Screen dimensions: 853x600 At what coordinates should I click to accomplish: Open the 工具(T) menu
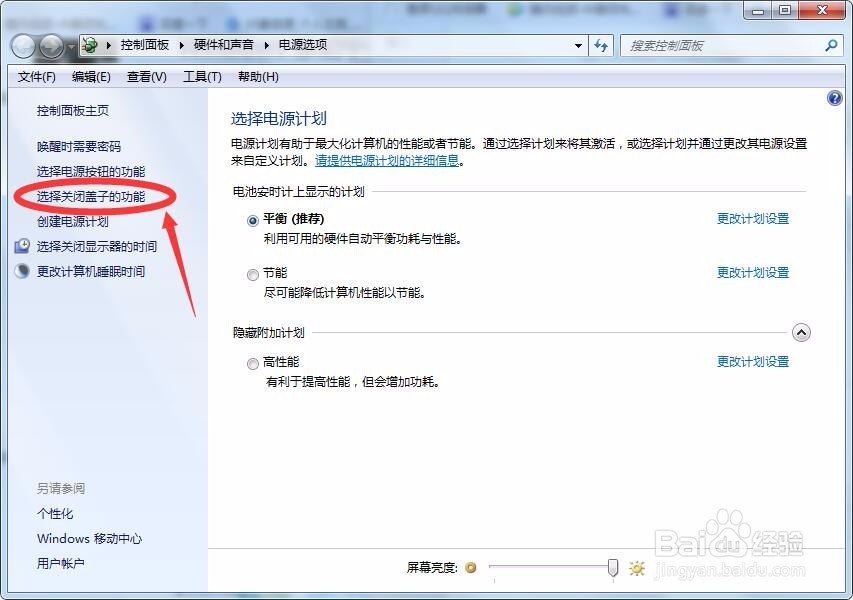pyautogui.click(x=203, y=76)
